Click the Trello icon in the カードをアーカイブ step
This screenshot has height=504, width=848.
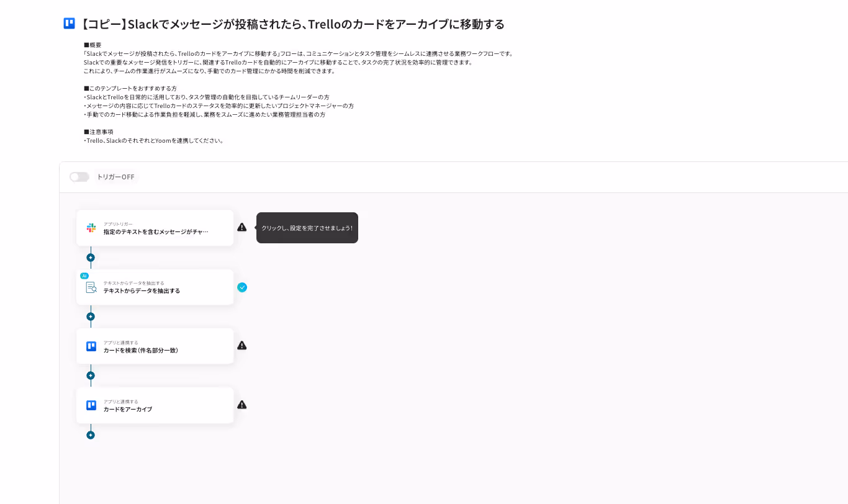[x=91, y=405]
